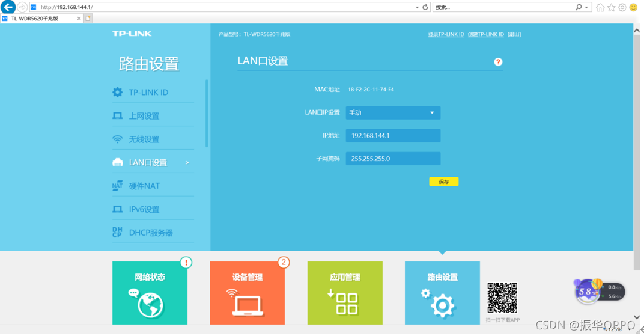Click the browser forward arrow button

pyautogui.click(x=22, y=7)
